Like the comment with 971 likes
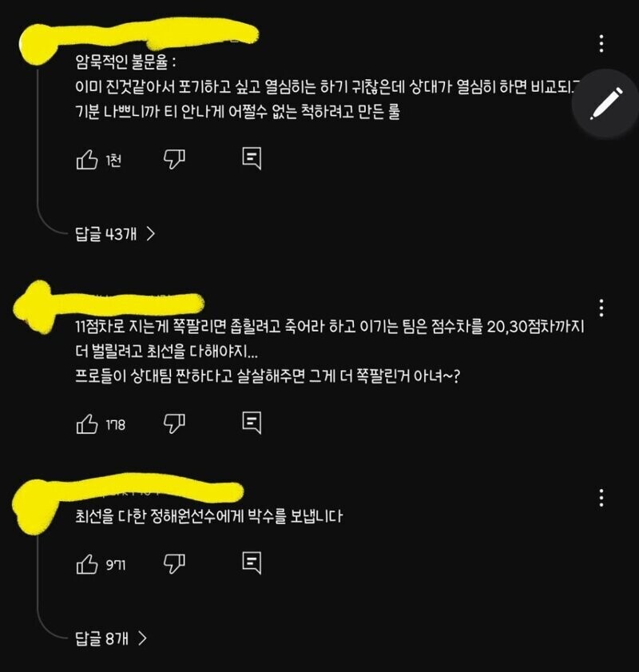 click(87, 564)
